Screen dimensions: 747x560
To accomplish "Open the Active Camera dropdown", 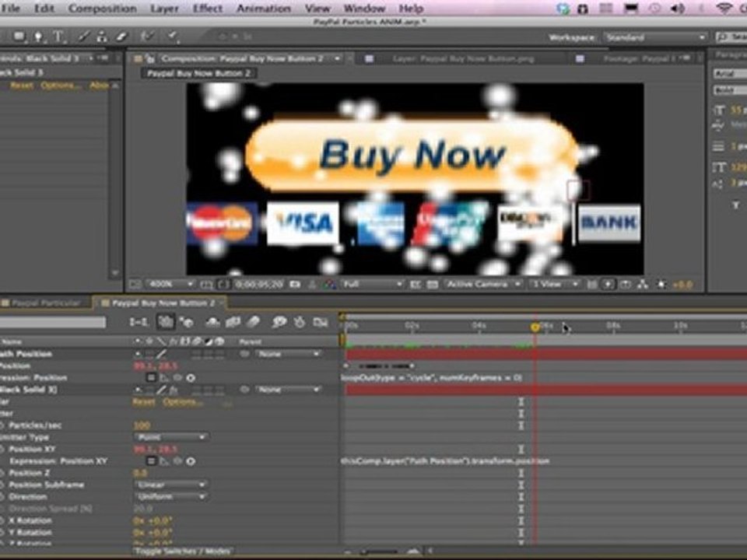I will click(483, 285).
